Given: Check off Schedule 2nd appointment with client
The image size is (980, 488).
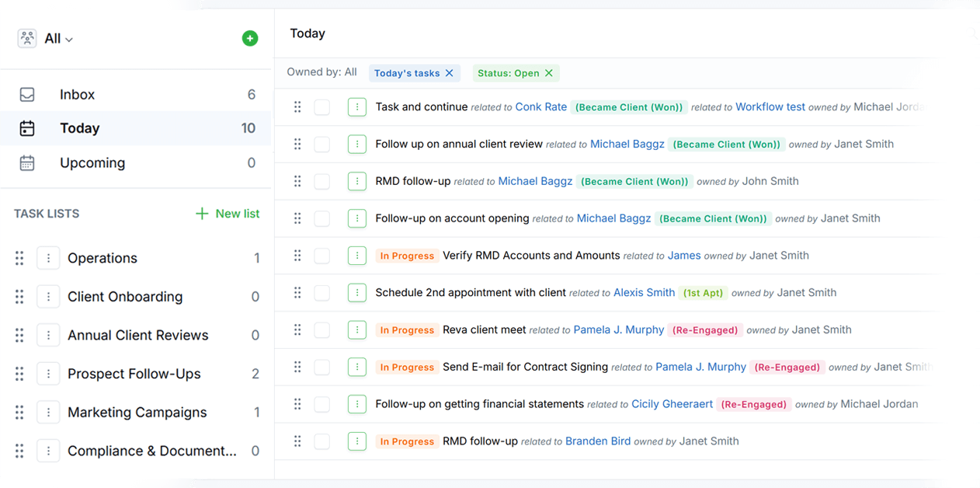Looking at the screenshot, I should [322, 293].
